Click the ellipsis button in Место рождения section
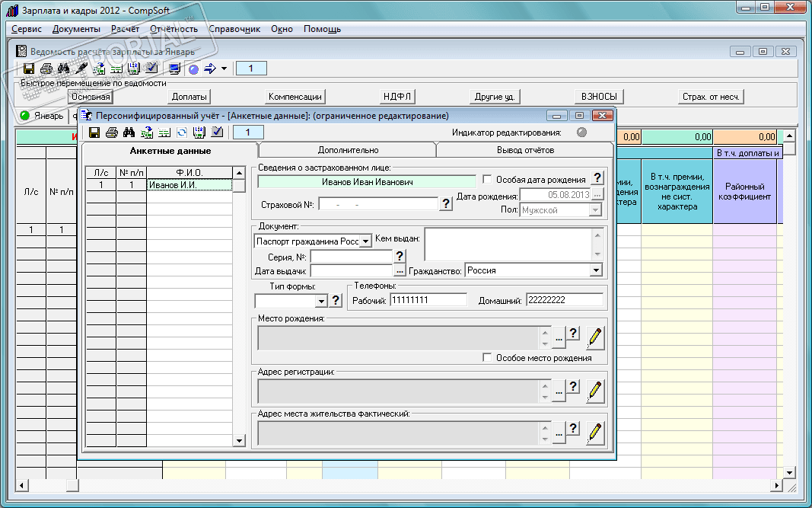 559,339
